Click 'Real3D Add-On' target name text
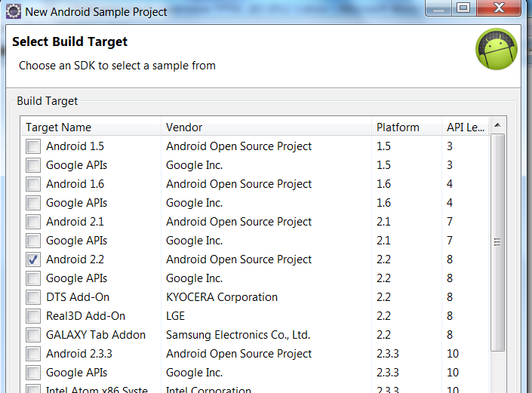Viewport: 532px width, 393px height. pyautogui.click(x=85, y=316)
